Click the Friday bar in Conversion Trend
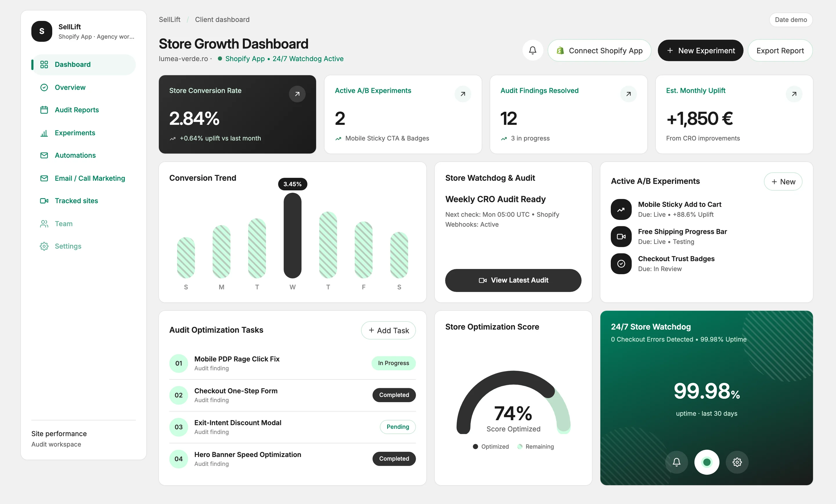The width and height of the screenshot is (836, 504). click(363, 250)
